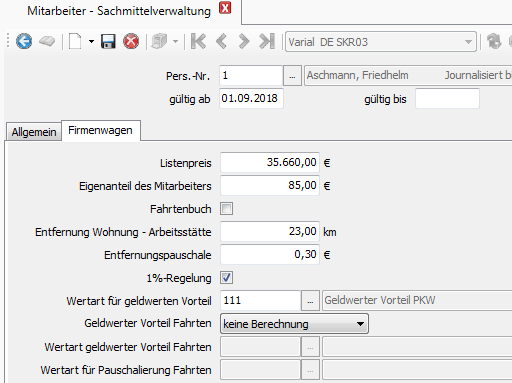
Task: Click the blue back arrow icon
Action: pyautogui.click(x=24, y=42)
